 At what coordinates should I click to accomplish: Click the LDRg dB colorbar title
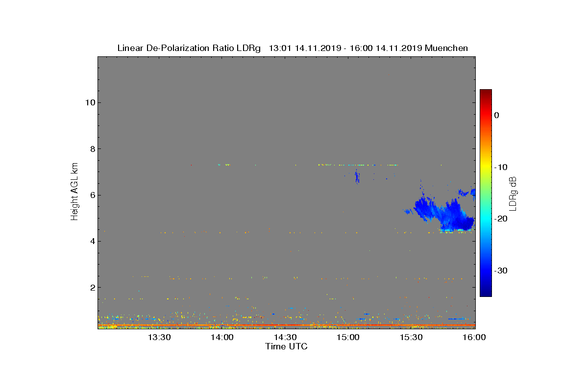(x=514, y=193)
